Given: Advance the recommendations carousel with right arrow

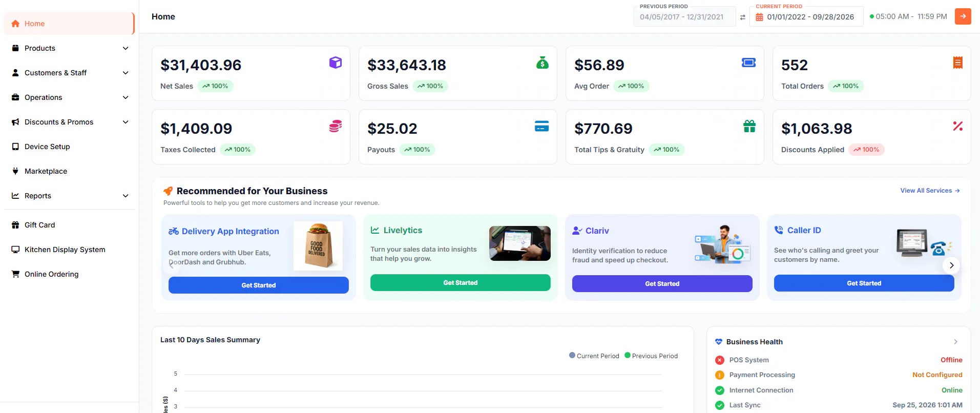Looking at the screenshot, I should pos(951,265).
